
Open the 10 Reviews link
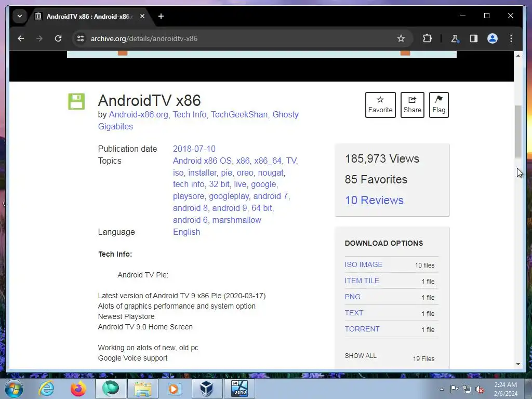coord(374,200)
